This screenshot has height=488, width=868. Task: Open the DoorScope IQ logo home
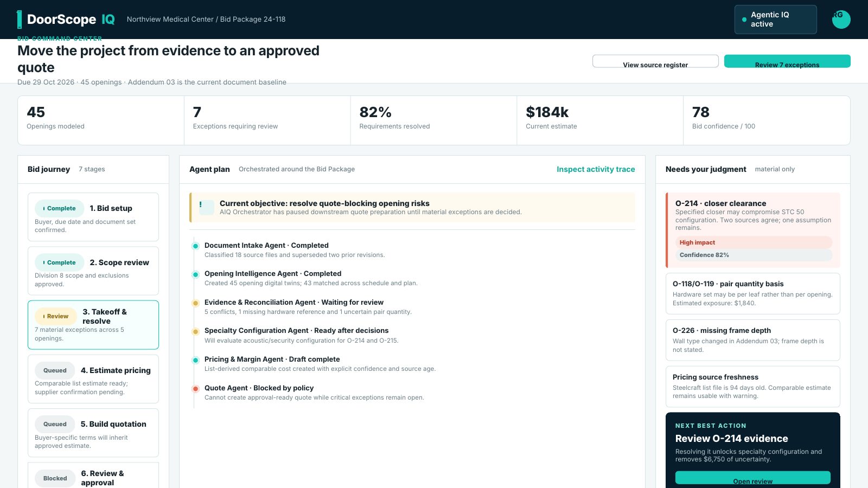click(66, 20)
